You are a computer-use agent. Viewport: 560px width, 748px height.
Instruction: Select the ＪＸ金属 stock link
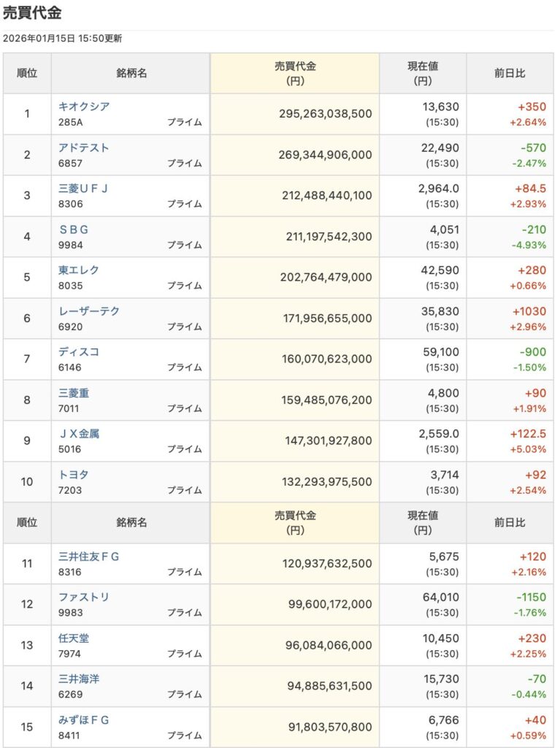point(79,434)
